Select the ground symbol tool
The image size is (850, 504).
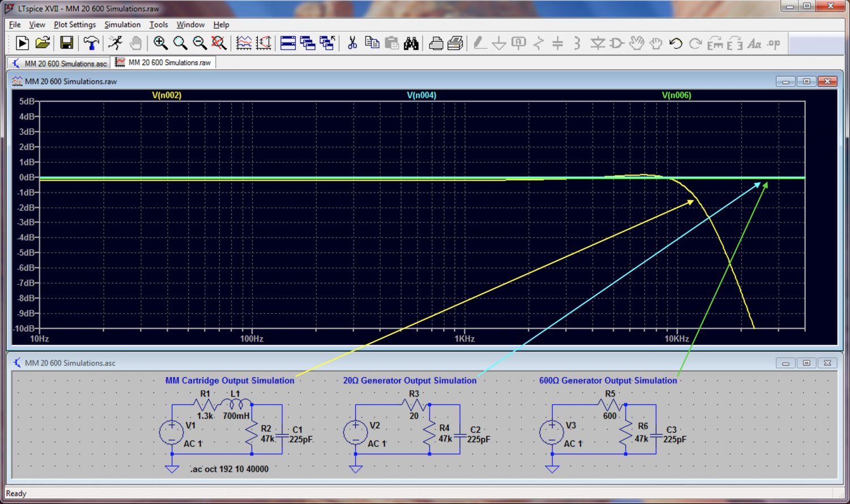(x=499, y=43)
